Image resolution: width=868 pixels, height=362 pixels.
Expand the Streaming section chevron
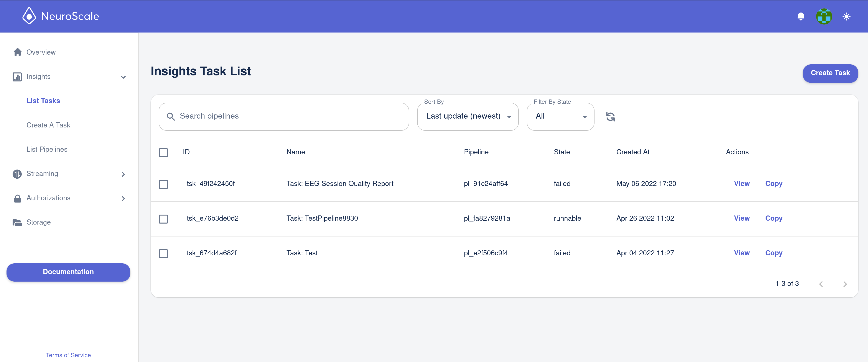pos(123,174)
